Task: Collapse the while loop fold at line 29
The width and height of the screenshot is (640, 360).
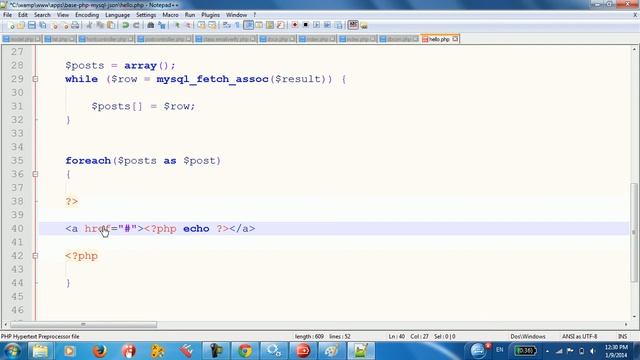Action: click(36, 79)
